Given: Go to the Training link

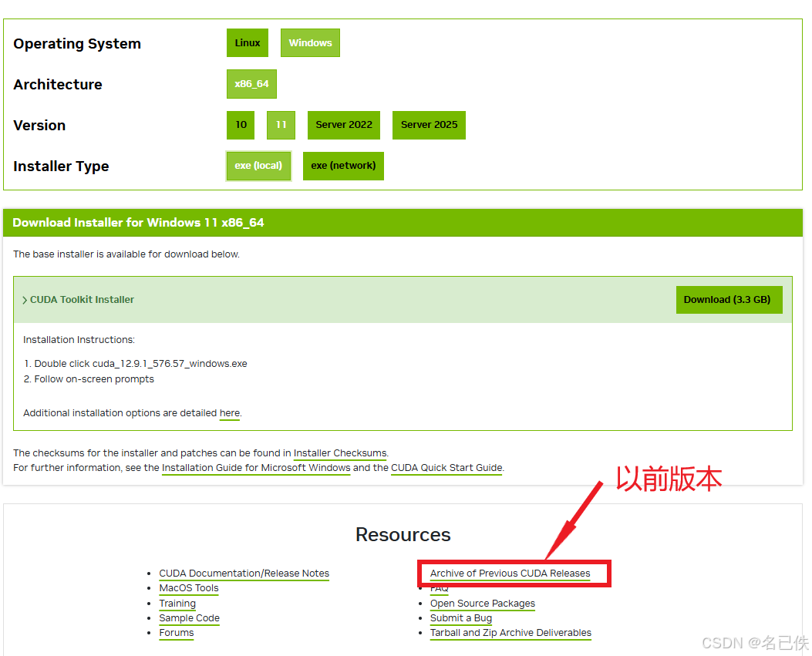Looking at the screenshot, I should (177, 604).
